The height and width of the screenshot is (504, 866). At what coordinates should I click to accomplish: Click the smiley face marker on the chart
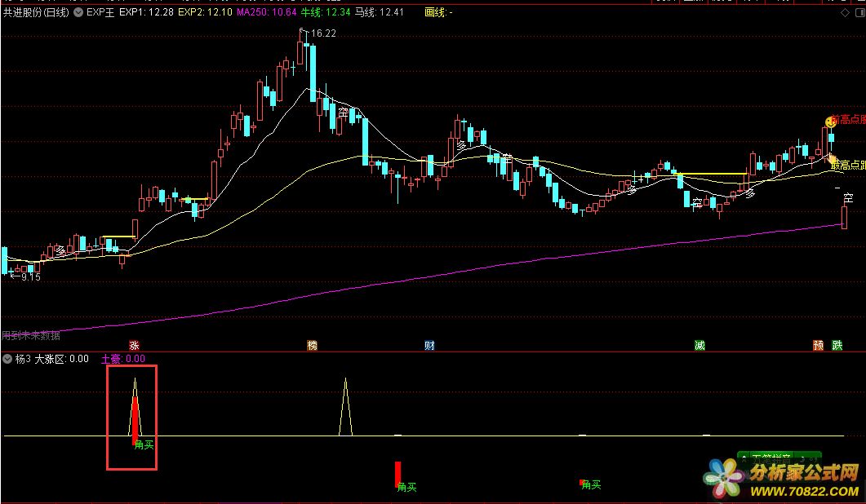831,122
